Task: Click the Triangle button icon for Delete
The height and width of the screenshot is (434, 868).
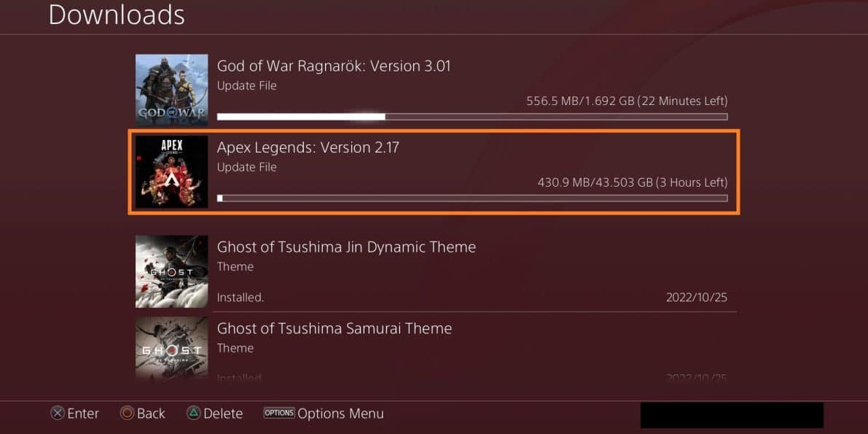Action: [193, 414]
